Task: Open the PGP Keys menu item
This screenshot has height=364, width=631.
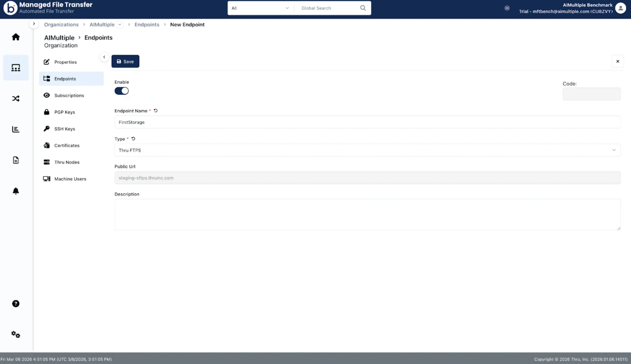Action: [71, 112]
